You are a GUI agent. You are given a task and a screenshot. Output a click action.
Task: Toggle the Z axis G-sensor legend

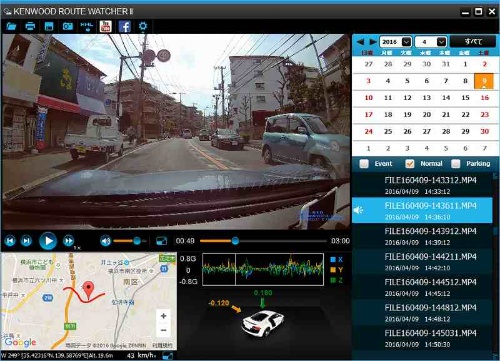[336, 280]
